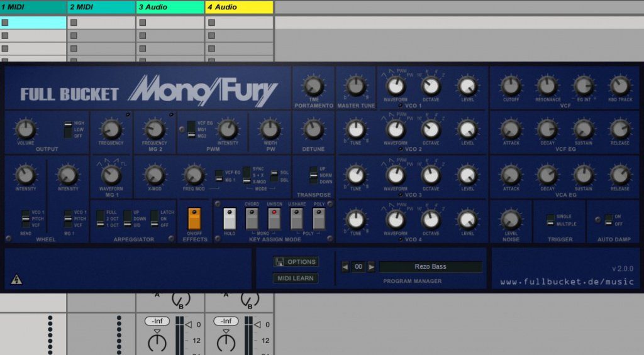
Task: Click the VCF EG Int knob
Action: click(x=584, y=86)
